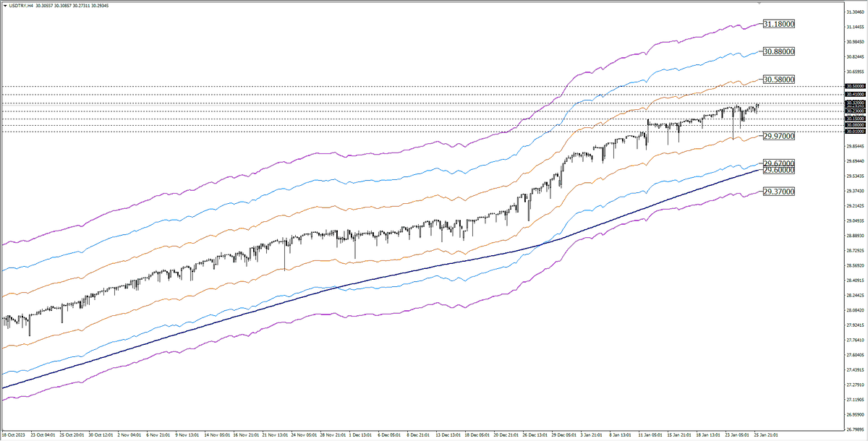
Task: Click 27.76410 on the price scale
Action: (856, 339)
